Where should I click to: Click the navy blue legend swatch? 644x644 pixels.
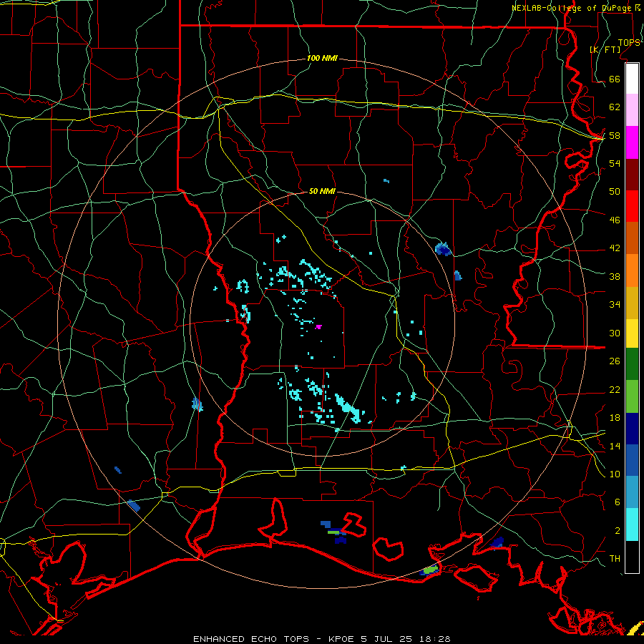click(x=632, y=429)
